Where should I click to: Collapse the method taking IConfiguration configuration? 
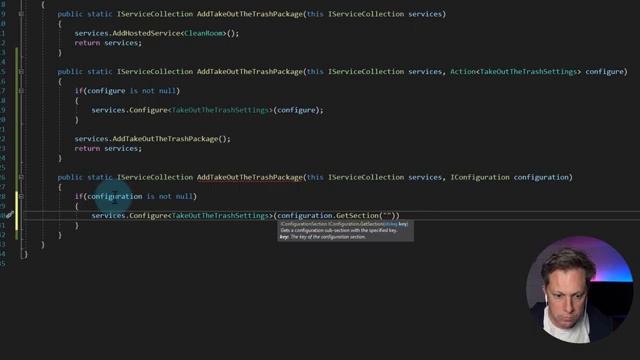[x=21, y=177]
